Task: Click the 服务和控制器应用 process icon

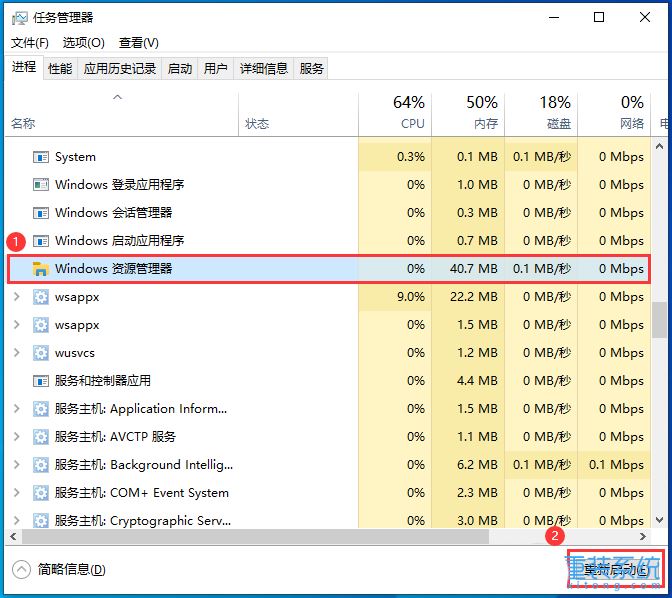Action: pos(41,381)
